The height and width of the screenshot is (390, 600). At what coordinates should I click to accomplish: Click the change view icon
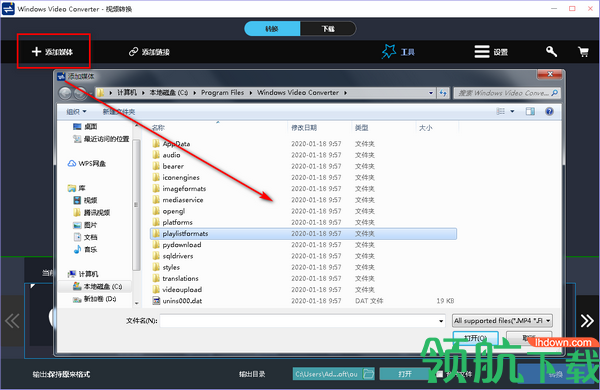[501, 111]
